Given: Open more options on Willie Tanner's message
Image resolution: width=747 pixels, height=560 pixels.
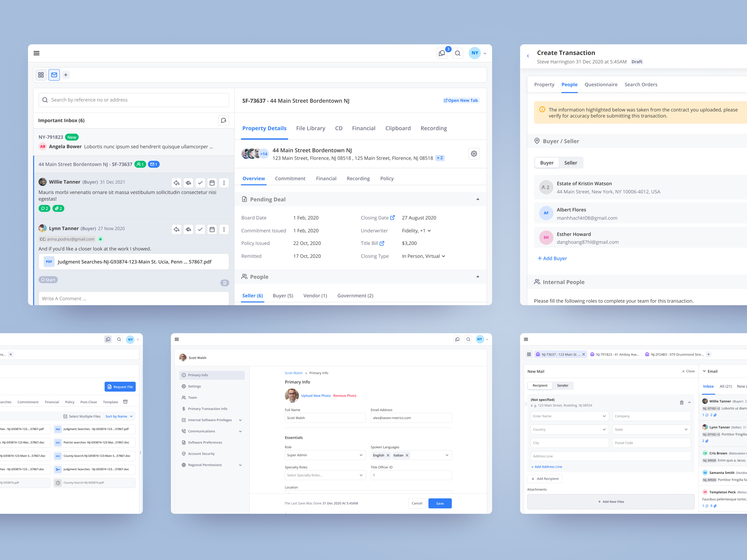Looking at the screenshot, I should 224,183.
